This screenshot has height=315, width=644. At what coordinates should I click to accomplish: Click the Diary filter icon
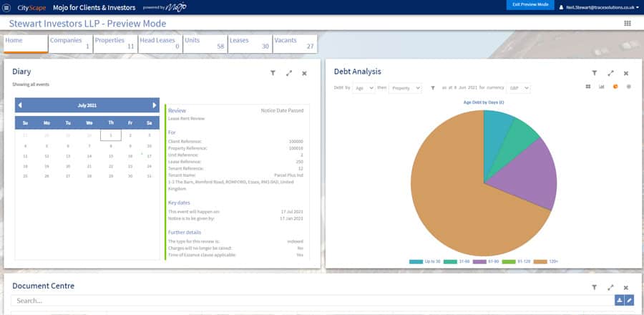[x=273, y=73]
